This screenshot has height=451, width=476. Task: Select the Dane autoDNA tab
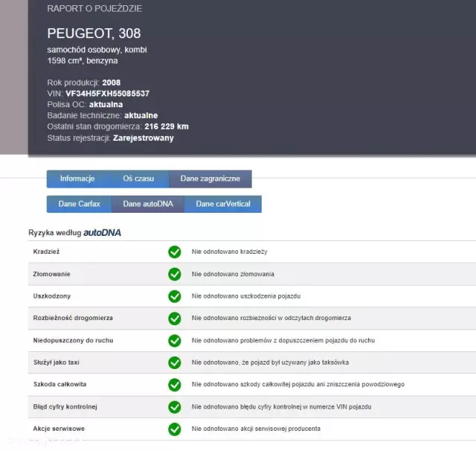148,204
